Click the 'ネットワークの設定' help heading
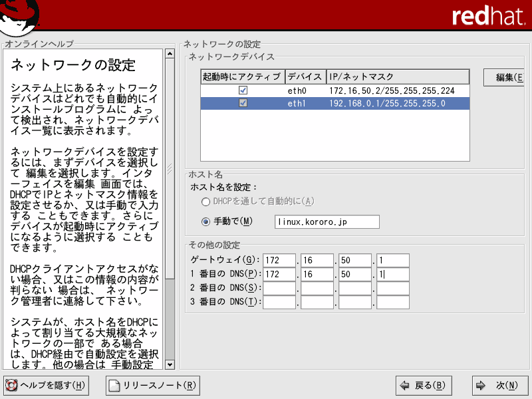The image size is (532, 399). pyautogui.click(x=73, y=65)
